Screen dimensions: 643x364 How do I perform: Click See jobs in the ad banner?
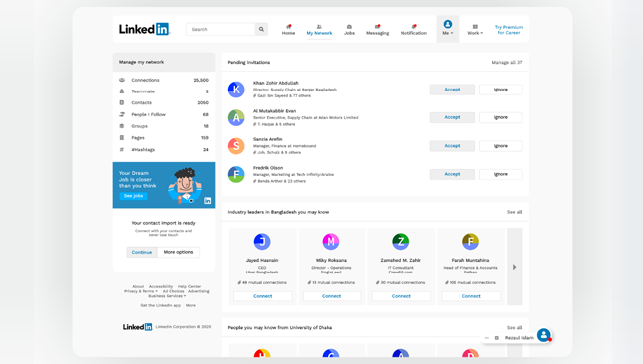click(x=133, y=196)
